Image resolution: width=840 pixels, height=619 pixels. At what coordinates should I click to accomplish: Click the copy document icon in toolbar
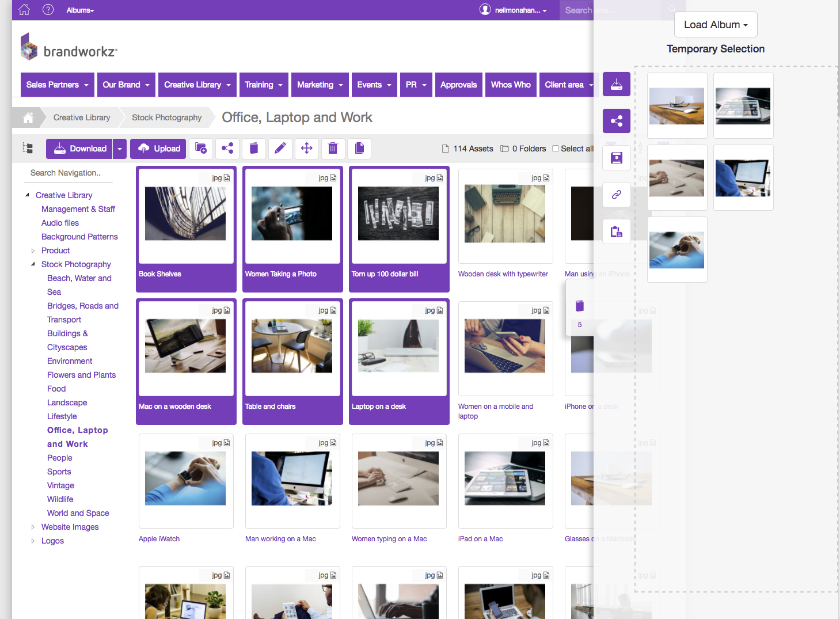(359, 149)
